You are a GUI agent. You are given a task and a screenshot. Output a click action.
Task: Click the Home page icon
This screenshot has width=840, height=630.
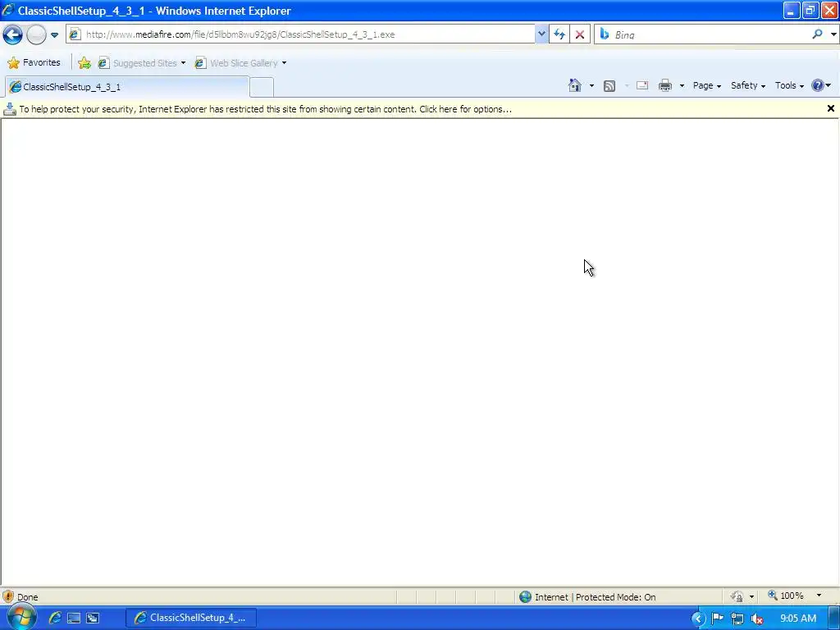575,85
